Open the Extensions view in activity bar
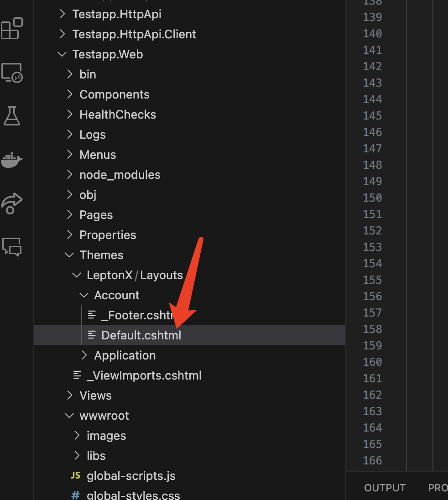 (x=12, y=28)
